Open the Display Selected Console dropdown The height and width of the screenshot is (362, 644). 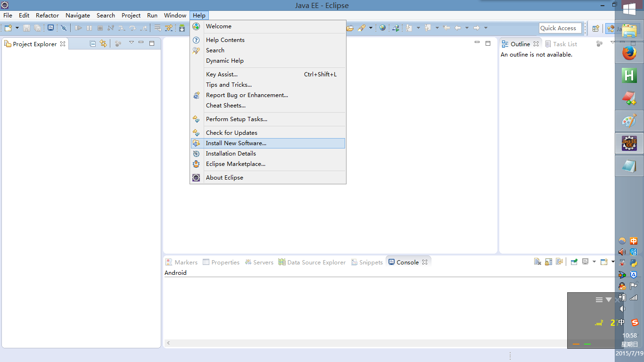tap(594, 262)
